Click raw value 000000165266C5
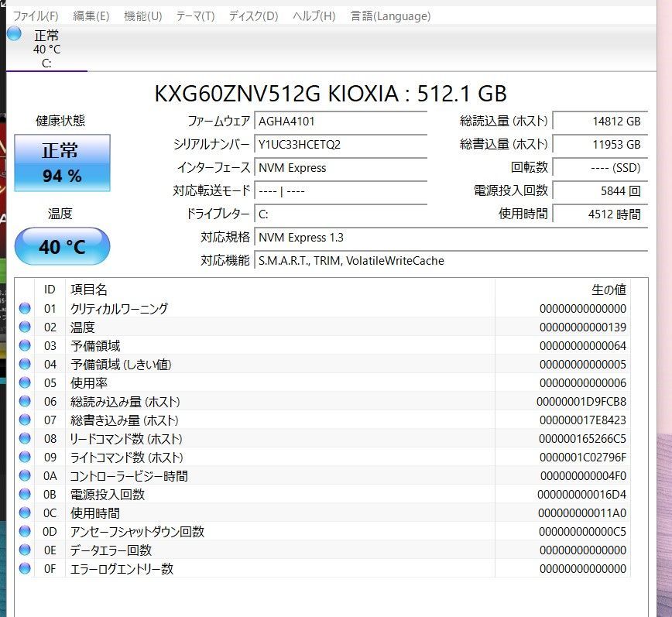 [x=582, y=439]
